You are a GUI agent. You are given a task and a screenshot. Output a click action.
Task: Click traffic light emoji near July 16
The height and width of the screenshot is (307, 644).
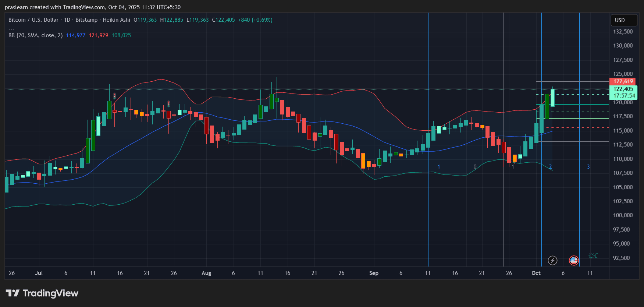coord(114,96)
